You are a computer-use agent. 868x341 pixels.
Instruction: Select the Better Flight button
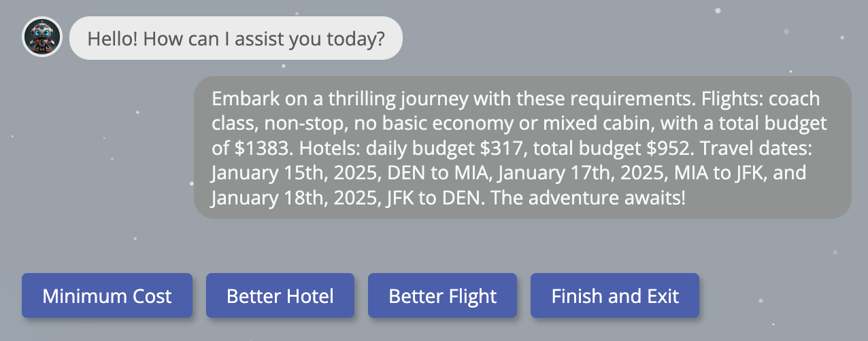[442, 296]
